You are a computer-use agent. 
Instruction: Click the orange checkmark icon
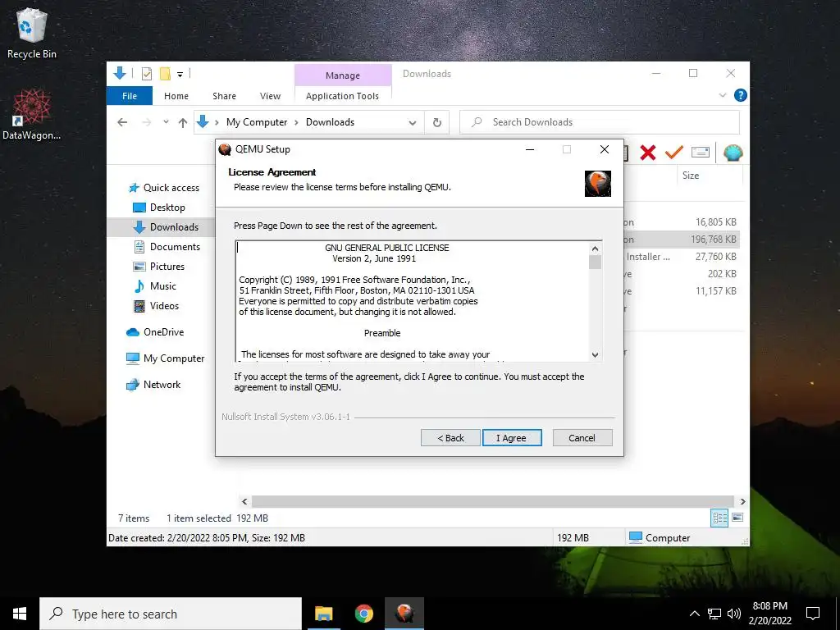[x=674, y=153]
